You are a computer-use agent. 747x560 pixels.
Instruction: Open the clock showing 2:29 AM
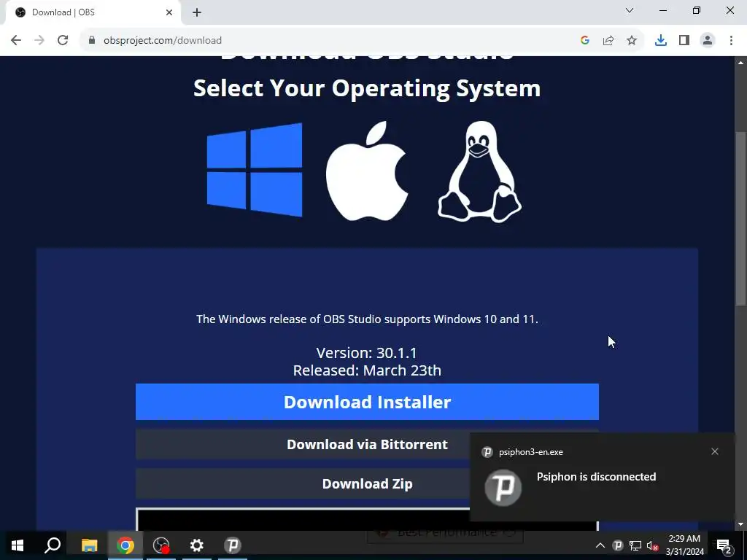coord(684,545)
